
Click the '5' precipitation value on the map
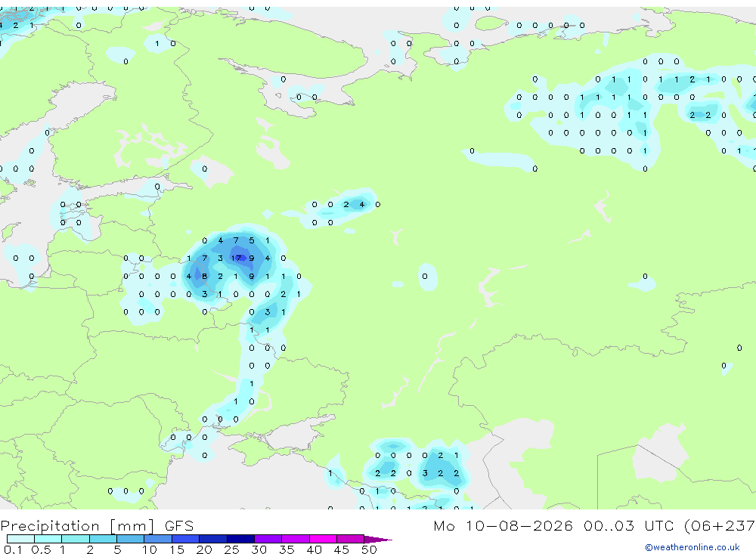point(251,240)
